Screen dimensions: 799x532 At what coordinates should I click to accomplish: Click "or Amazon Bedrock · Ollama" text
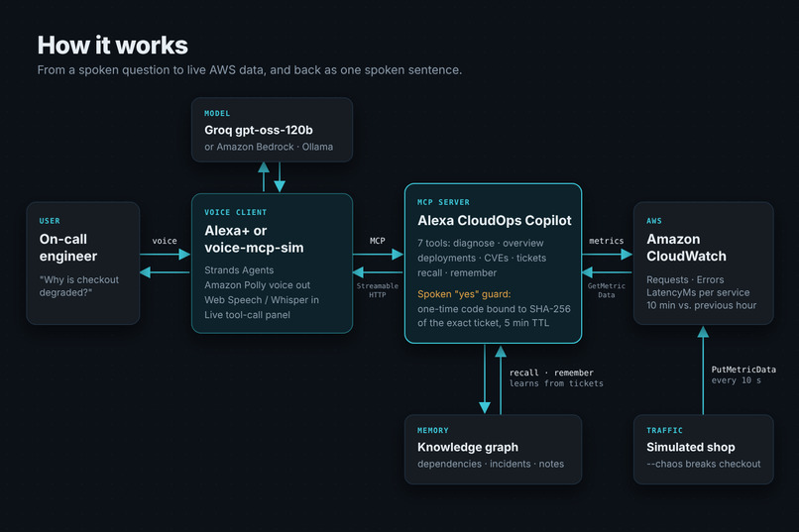269,147
